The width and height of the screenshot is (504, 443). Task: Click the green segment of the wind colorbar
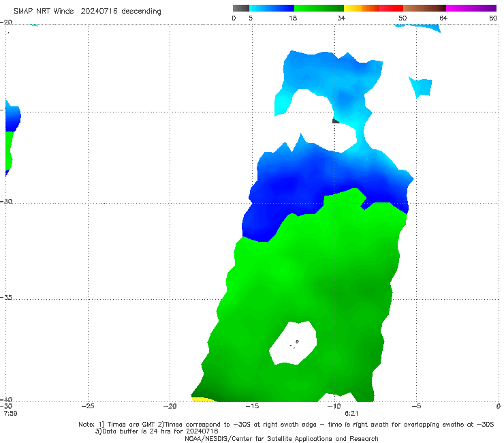point(319,8)
